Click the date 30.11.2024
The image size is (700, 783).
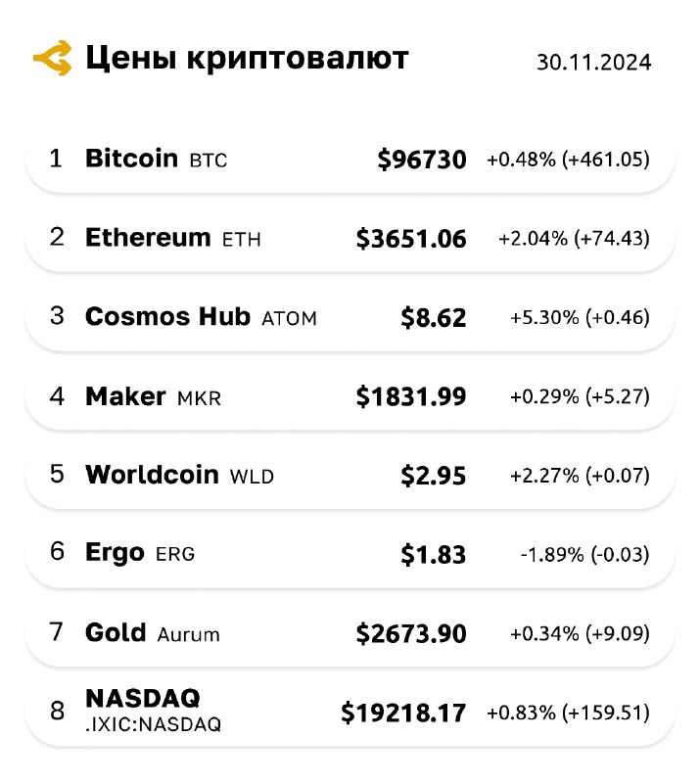(x=594, y=63)
